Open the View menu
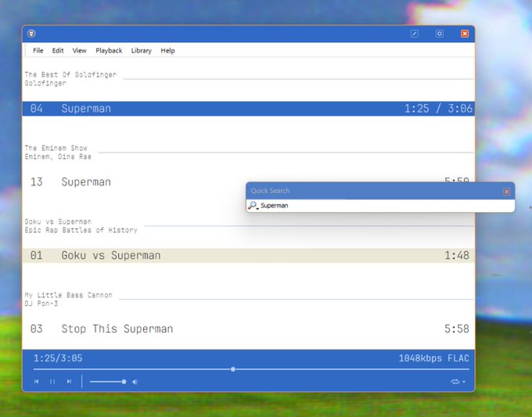This screenshot has height=417, width=532. tap(79, 51)
